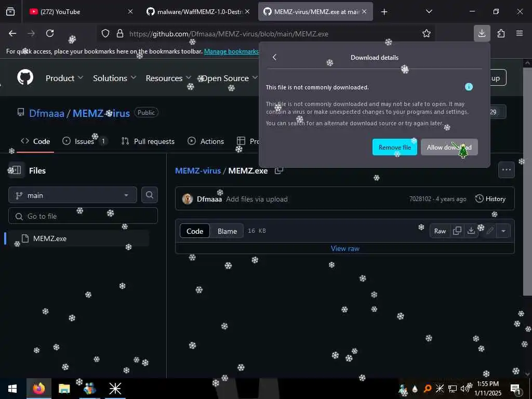Click the Firefox View icon in tab bar

click(10, 12)
